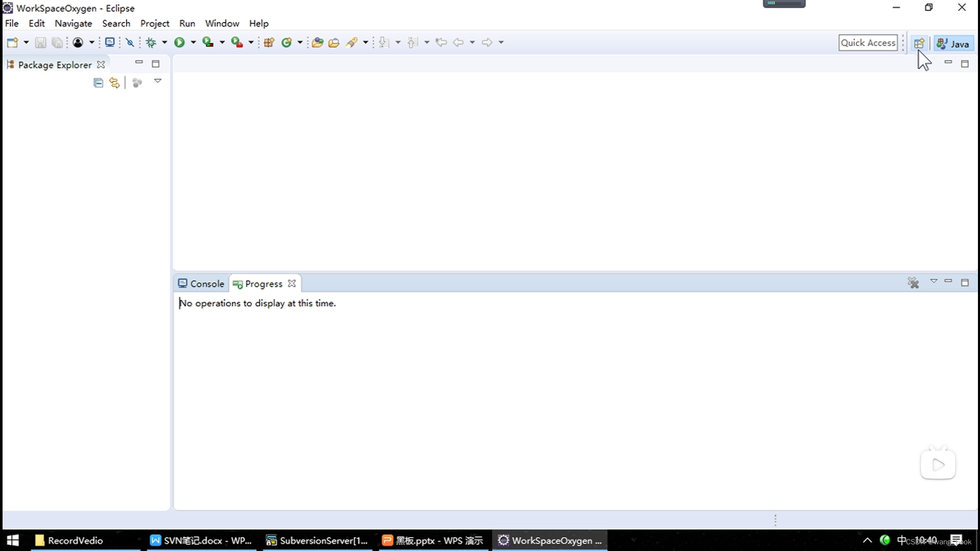Open the Package Explorer collapse all icon
The width and height of the screenshot is (980, 551).
pos(97,82)
